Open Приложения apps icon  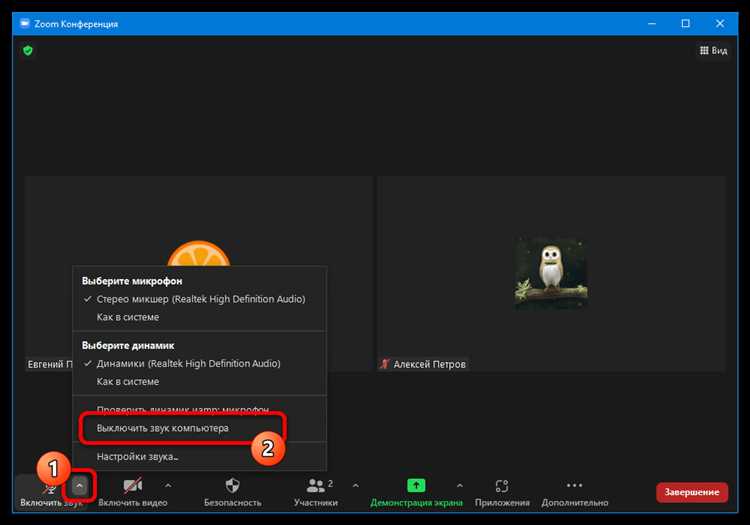[x=502, y=486]
